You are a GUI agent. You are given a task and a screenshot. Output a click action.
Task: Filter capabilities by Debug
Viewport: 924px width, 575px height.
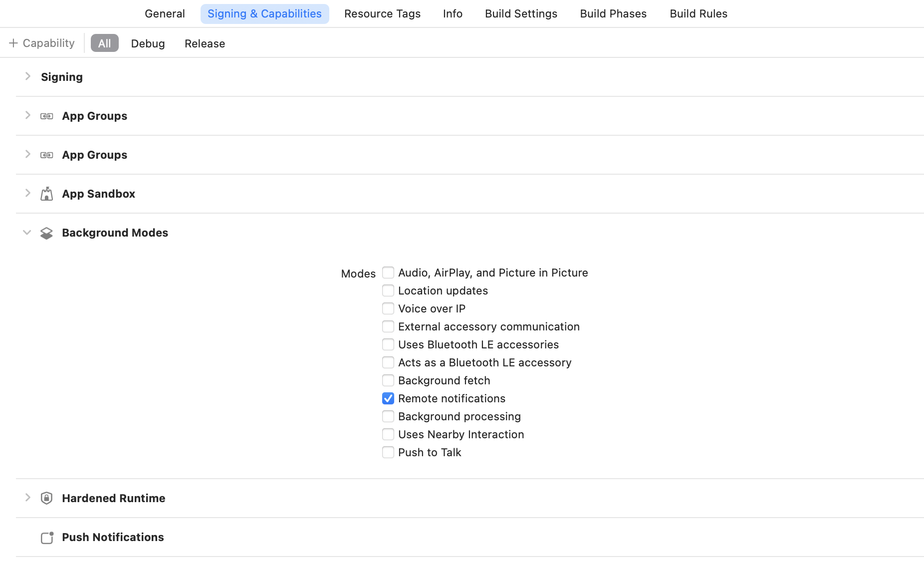[x=148, y=43]
